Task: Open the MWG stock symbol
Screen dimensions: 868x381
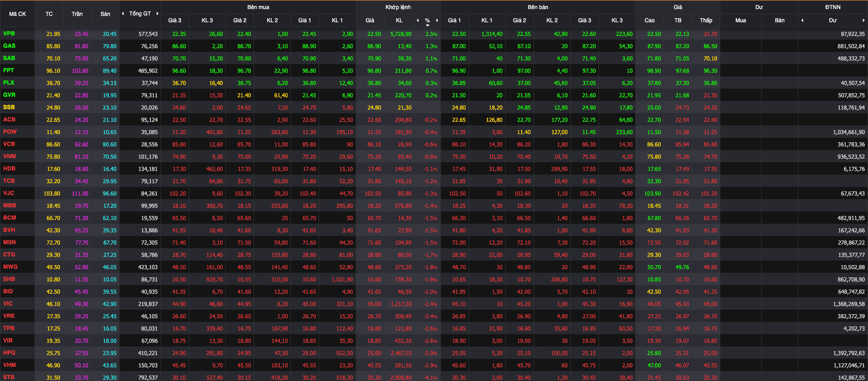Action: [10, 267]
